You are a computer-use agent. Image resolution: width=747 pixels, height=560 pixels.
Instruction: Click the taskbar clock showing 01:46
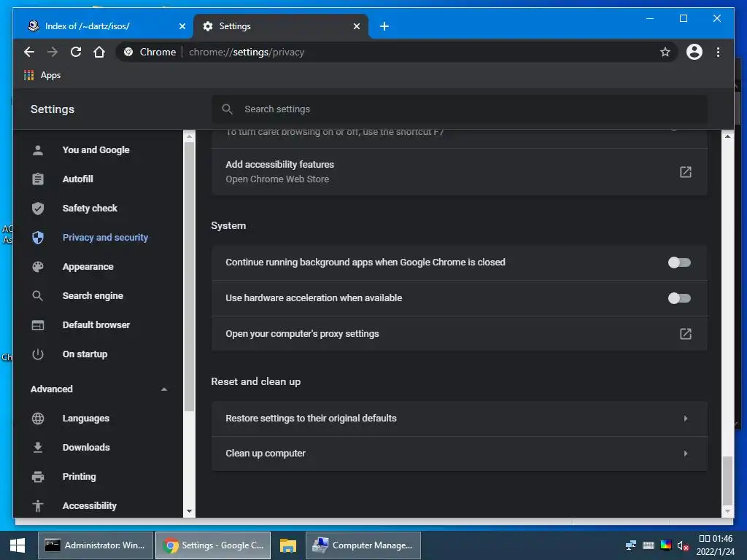click(715, 545)
